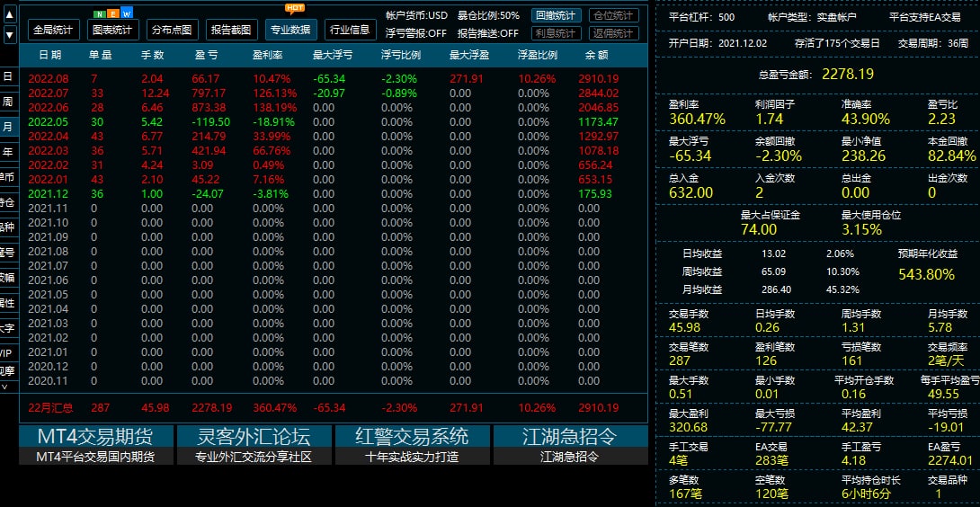The image size is (980, 507).
Task: Click 利润因子 value 1.74
Action: tap(769, 119)
